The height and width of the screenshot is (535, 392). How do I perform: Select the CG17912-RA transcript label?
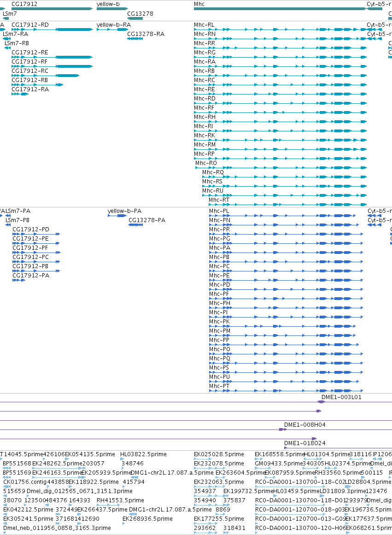tap(30, 89)
